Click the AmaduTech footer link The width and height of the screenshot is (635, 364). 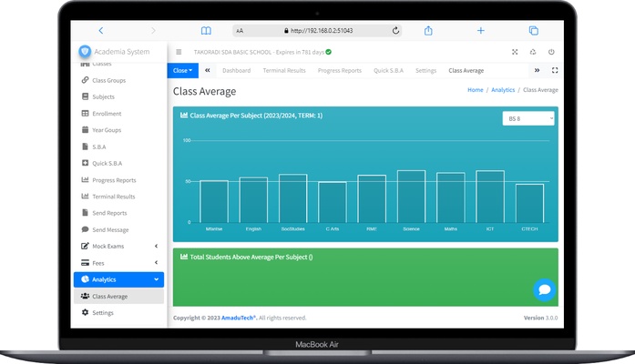click(238, 318)
